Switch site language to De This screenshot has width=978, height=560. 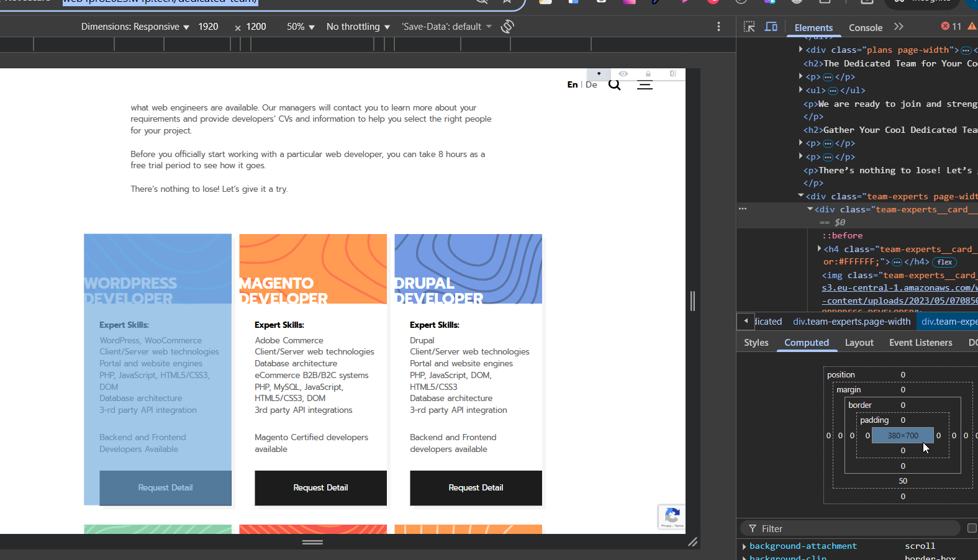pyautogui.click(x=591, y=84)
